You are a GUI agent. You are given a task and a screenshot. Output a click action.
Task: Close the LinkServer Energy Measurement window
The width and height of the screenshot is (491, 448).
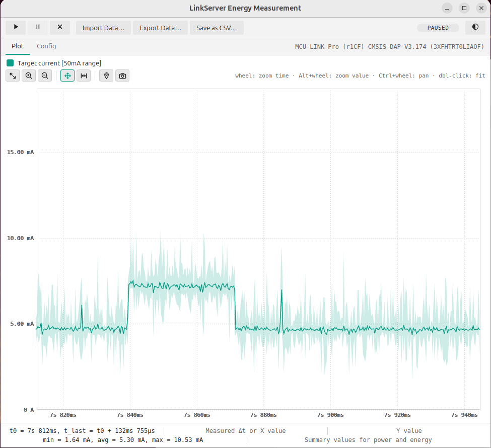[481, 8]
